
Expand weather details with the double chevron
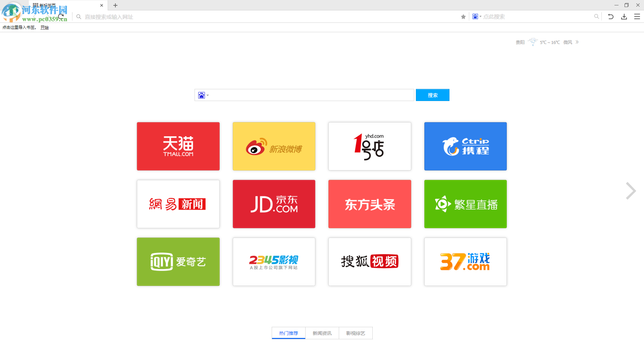pyautogui.click(x=577, y=42)
